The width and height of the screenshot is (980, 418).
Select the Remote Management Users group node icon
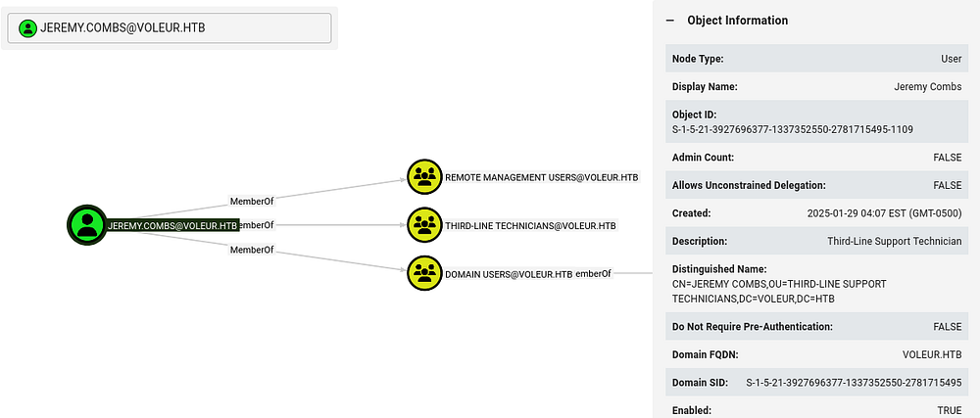tap(424, 177)
